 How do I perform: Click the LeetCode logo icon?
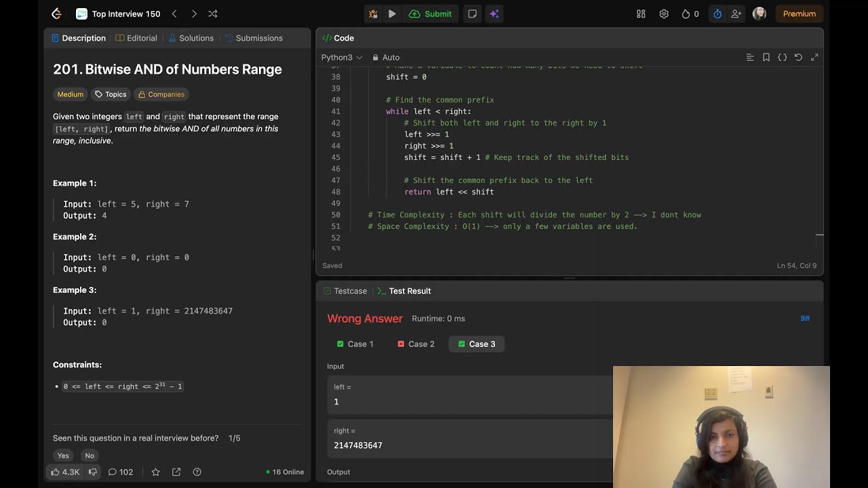click(56, 14)
